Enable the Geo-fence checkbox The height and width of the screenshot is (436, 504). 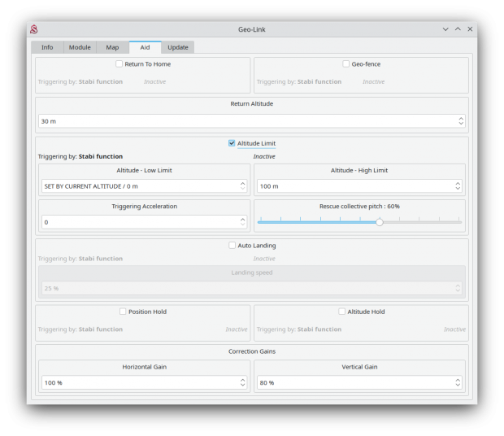(346, 63)
